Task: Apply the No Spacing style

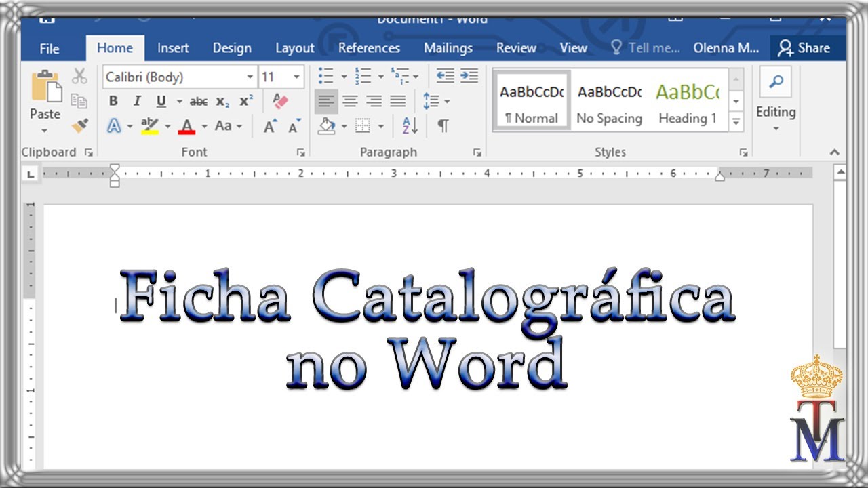Action: pos(609,102)
